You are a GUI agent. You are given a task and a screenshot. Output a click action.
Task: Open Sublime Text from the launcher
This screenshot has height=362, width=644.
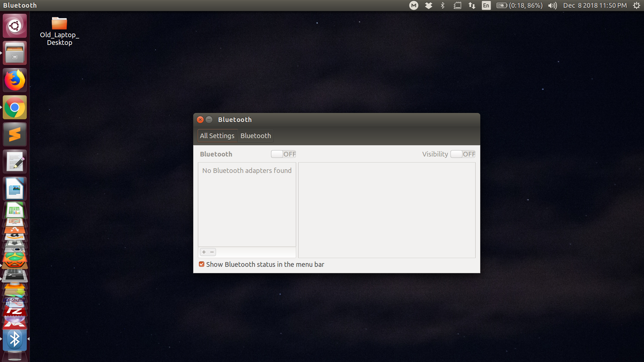coord(15,134)
